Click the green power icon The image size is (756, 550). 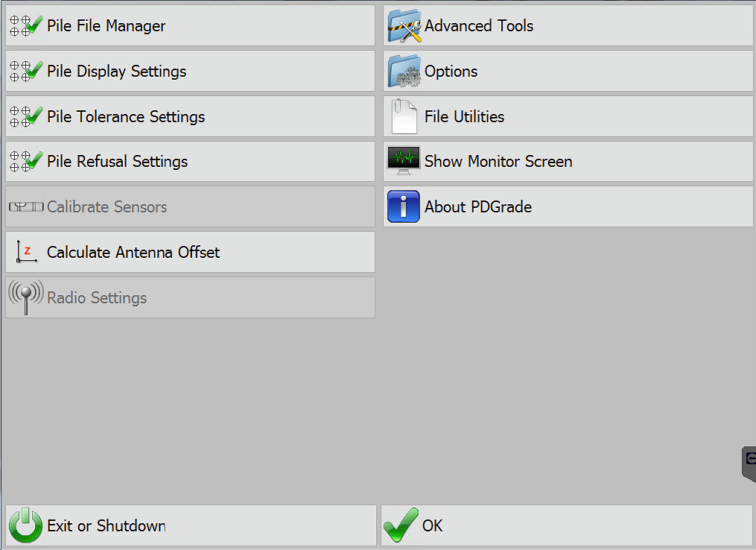(x=26, y=525)
